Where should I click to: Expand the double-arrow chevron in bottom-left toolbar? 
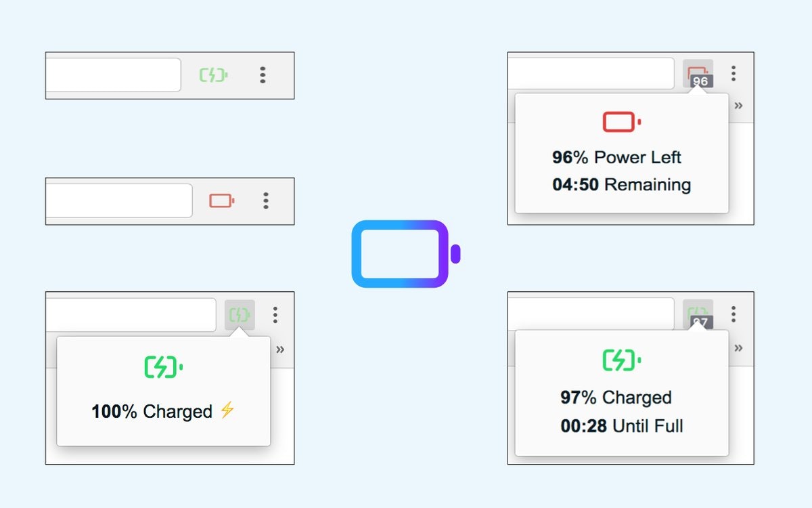pyautogui.click(x=281, y=348)
